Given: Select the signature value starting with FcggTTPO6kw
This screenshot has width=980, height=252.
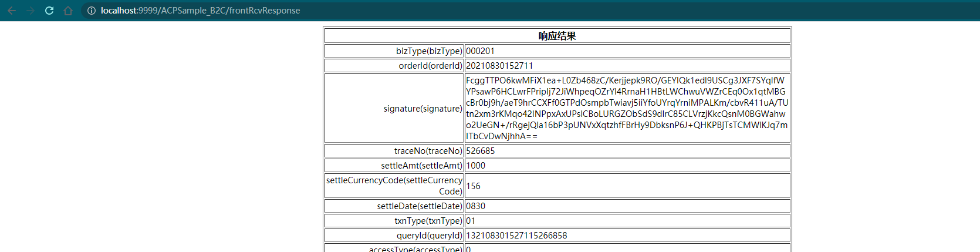Looking at the screenshot, I should click(627, 108).
